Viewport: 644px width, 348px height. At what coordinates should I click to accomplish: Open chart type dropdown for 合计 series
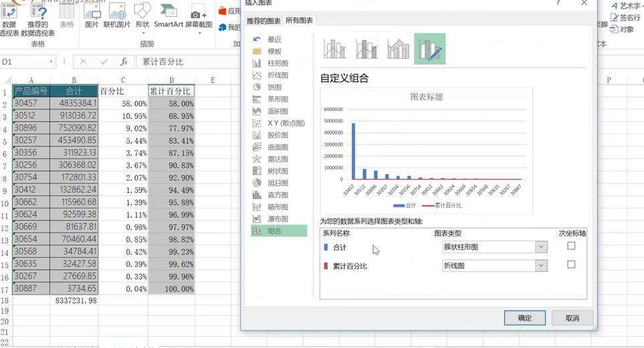coord(541,246)
